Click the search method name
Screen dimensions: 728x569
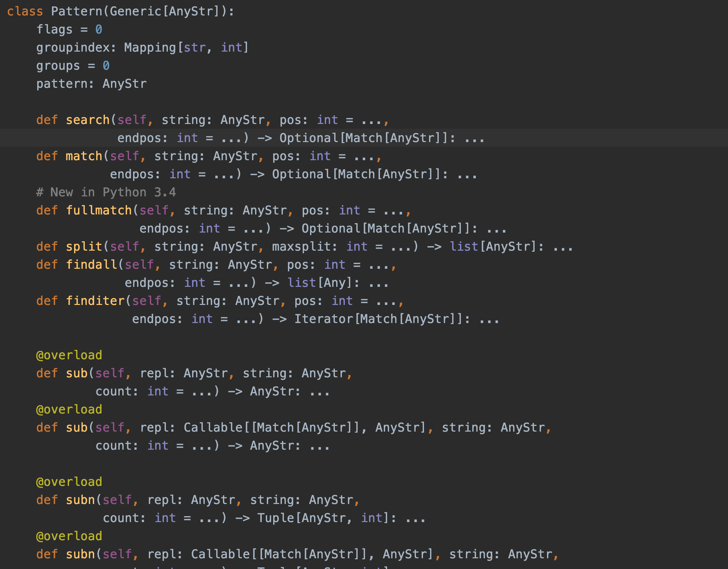[x=87, y=120]
